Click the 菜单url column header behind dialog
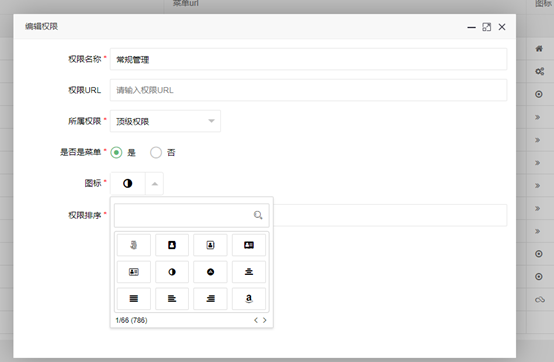 click(x=186, y=3)
